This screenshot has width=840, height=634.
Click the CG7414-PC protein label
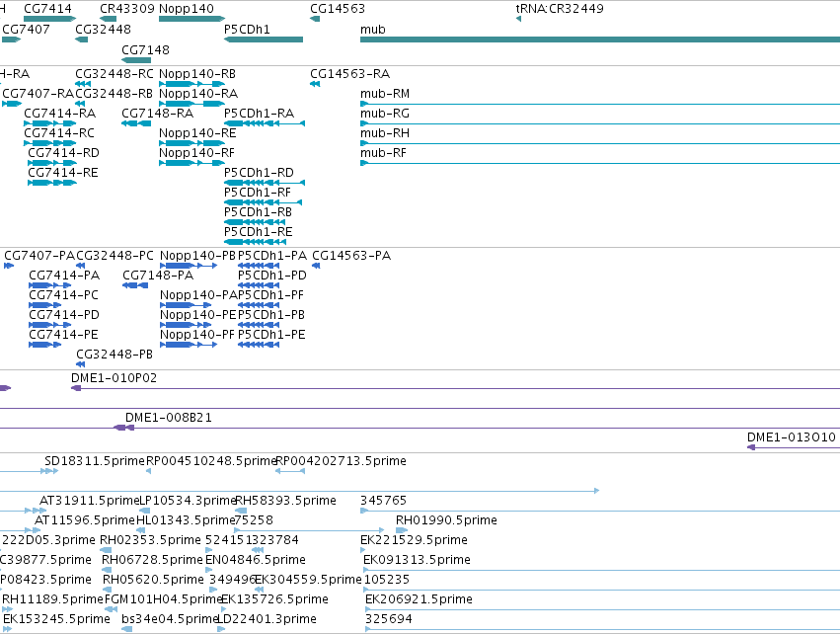pos(64,295)
